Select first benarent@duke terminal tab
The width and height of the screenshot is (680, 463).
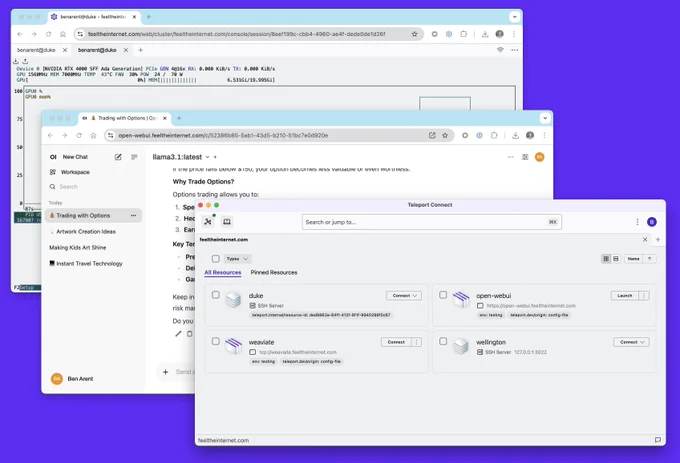[36, 50]
